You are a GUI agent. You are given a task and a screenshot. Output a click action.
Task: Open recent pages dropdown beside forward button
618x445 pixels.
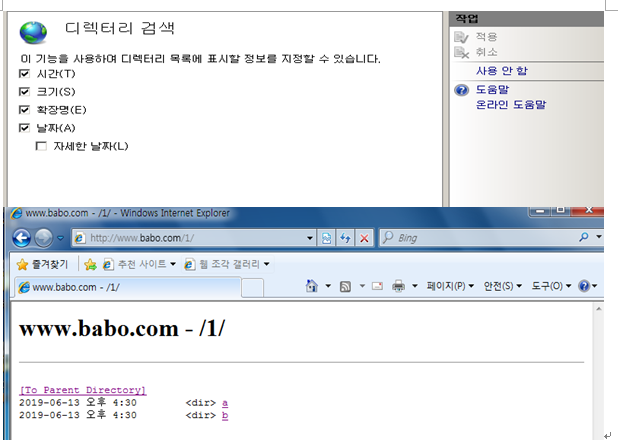(x=60, y=238)
